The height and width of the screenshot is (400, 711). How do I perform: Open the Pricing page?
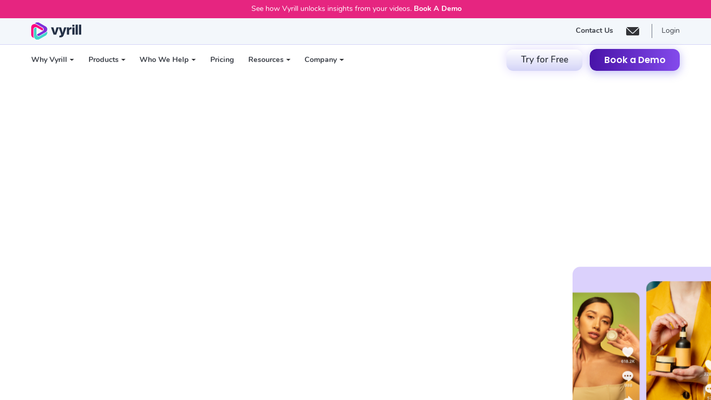(222, 60)
